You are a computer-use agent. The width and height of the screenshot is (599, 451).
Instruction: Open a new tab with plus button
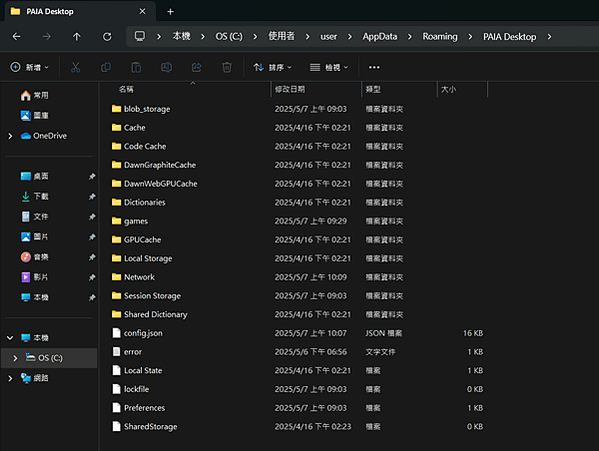pos(170,12)
